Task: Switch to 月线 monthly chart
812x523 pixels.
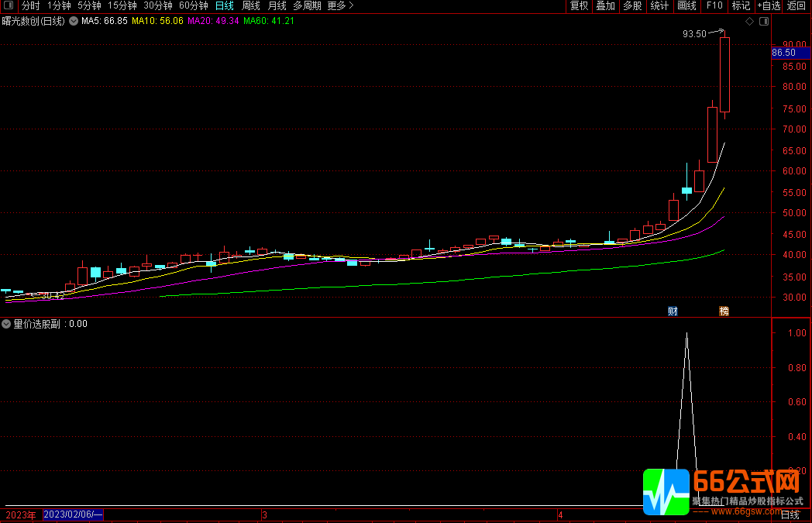Action: [x=277, y=5]
